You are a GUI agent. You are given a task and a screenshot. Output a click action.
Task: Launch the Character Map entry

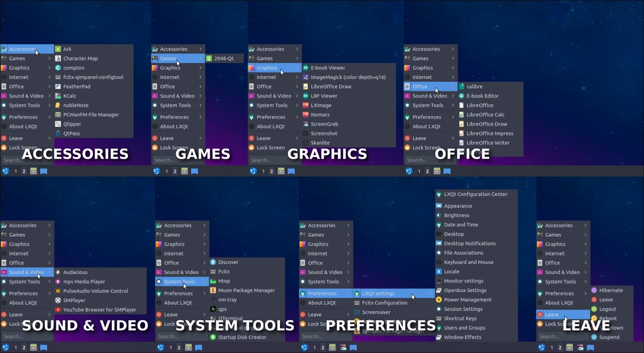[x=93, y=58]
